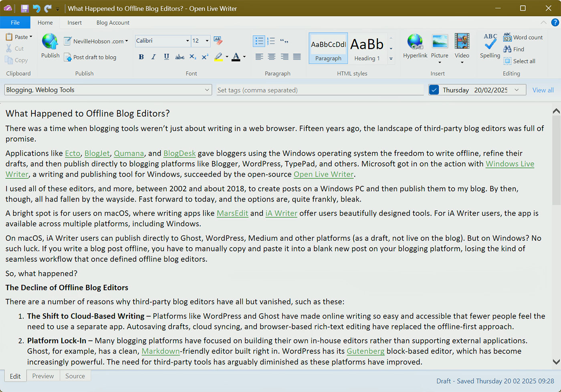Click the Set tags input field
Viewport: 561px width, 392px height.
click(319, 90)
